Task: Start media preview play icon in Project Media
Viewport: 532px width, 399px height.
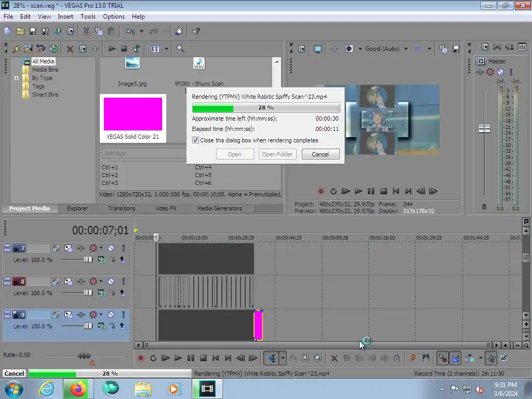Action: pyautogui.click(x=112, y=49)
